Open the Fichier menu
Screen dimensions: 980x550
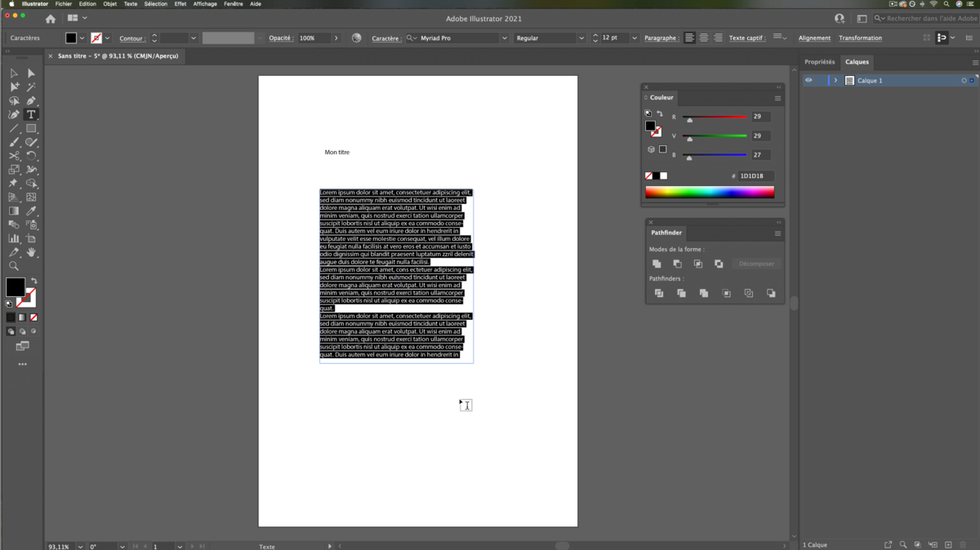[x=64, y=4]
